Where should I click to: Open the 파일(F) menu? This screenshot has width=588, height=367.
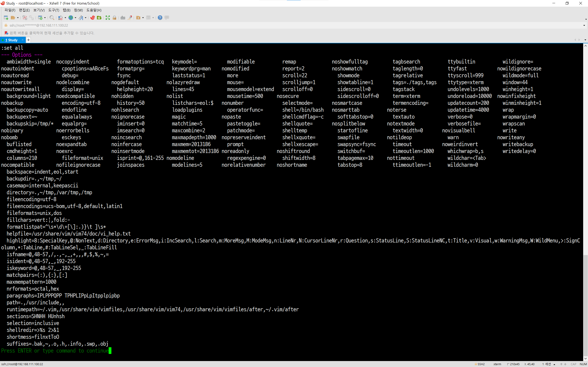coord(10,10)
